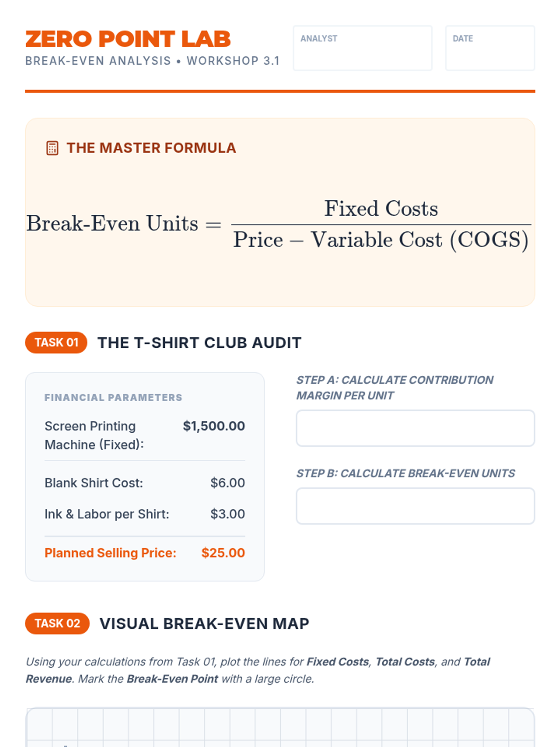The image size is (560, 747).
Task: Click the Task 01 badge
Action: 56,343
